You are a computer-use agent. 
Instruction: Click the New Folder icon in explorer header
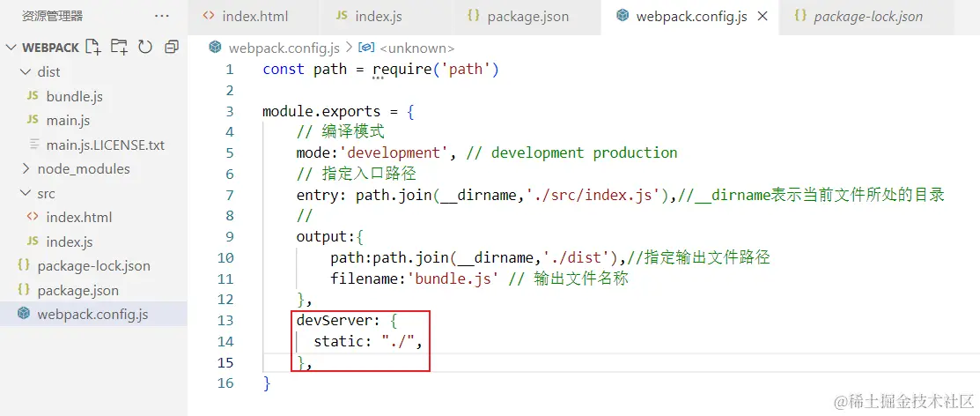(x=119, y=47)
